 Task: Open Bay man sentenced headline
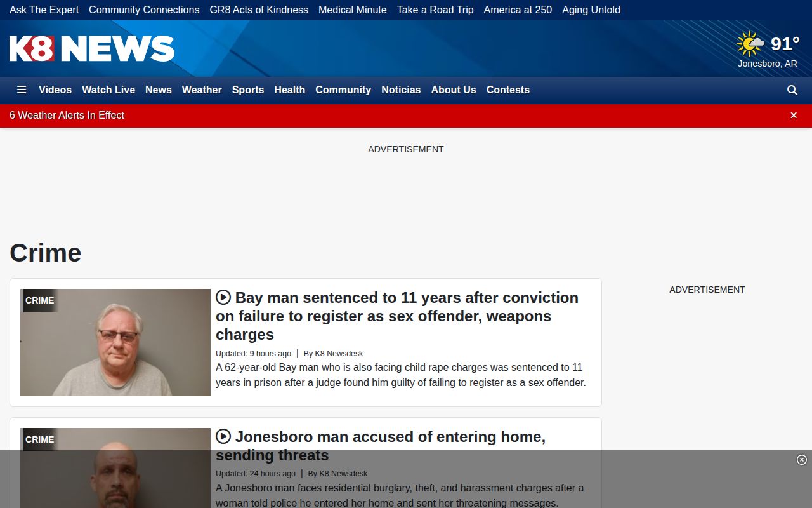click(397, 316)
